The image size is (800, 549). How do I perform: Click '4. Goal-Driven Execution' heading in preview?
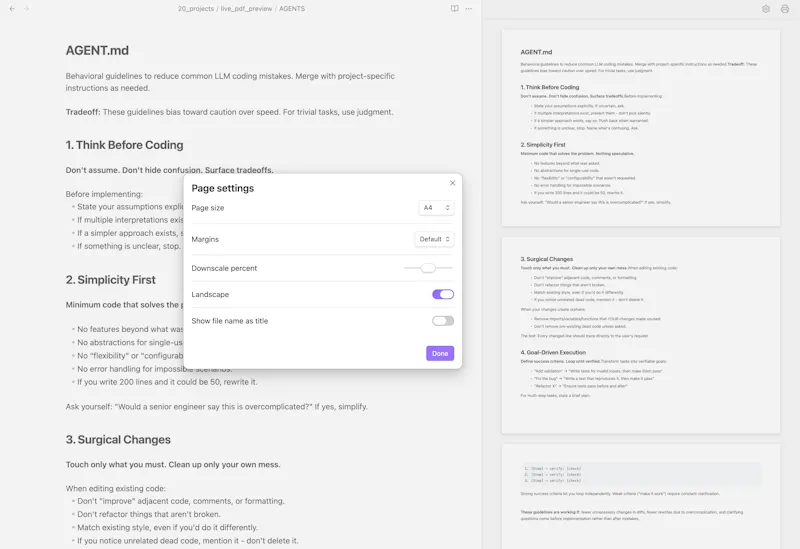coord(553,353)
